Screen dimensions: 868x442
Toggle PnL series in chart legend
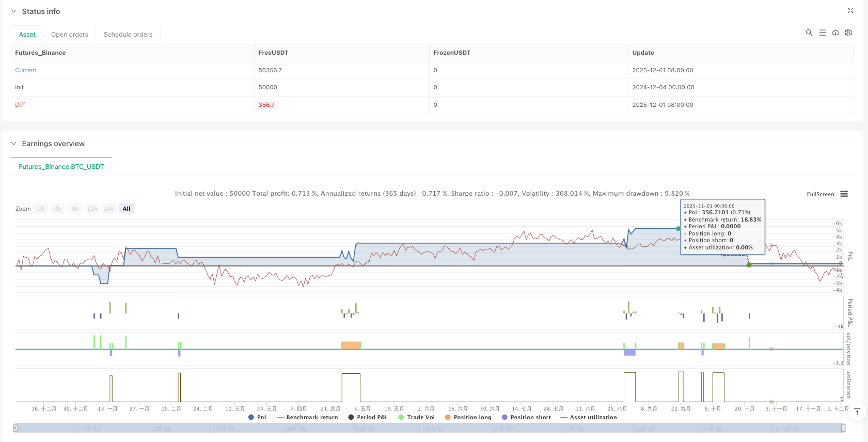pyautogui.click(x=258, y=417)
